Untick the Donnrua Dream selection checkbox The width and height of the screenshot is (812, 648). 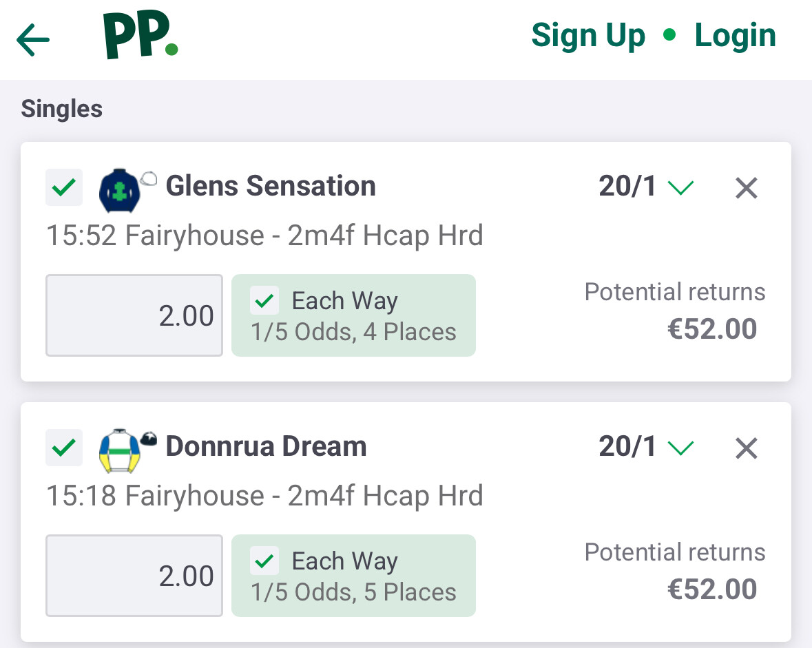(x=64, y=448)
